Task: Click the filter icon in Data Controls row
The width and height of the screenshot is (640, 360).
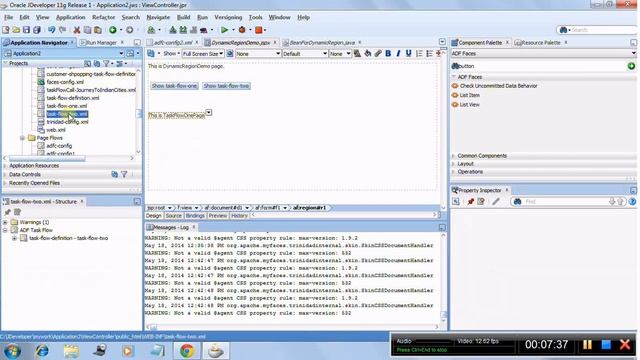Action: (124, 174)
